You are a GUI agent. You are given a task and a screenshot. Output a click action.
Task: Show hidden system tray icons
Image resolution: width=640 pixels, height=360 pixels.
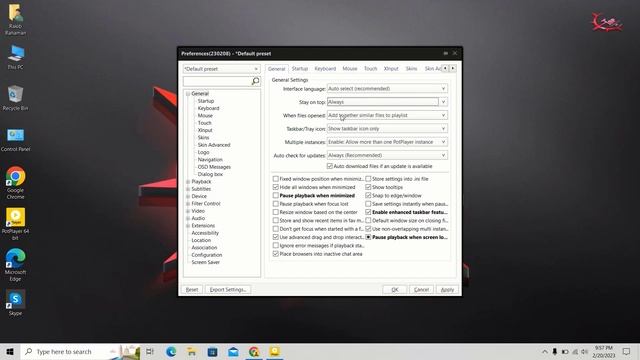544,351
